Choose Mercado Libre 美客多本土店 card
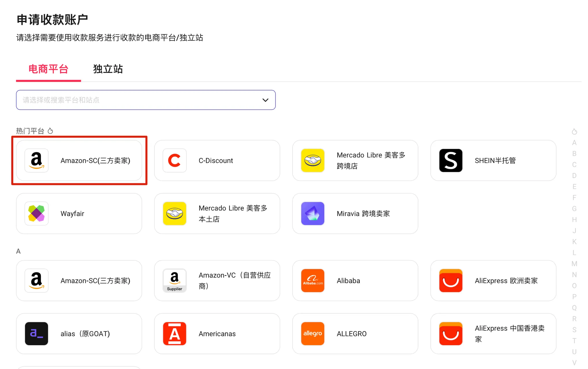588x369 pixels. [x=217, y=213]
